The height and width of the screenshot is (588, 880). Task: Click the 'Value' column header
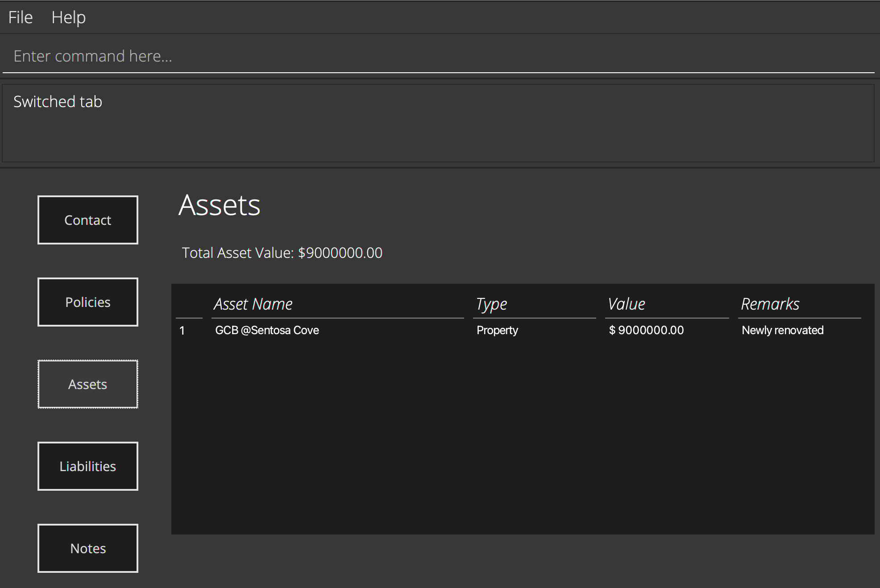click(627, 304)
